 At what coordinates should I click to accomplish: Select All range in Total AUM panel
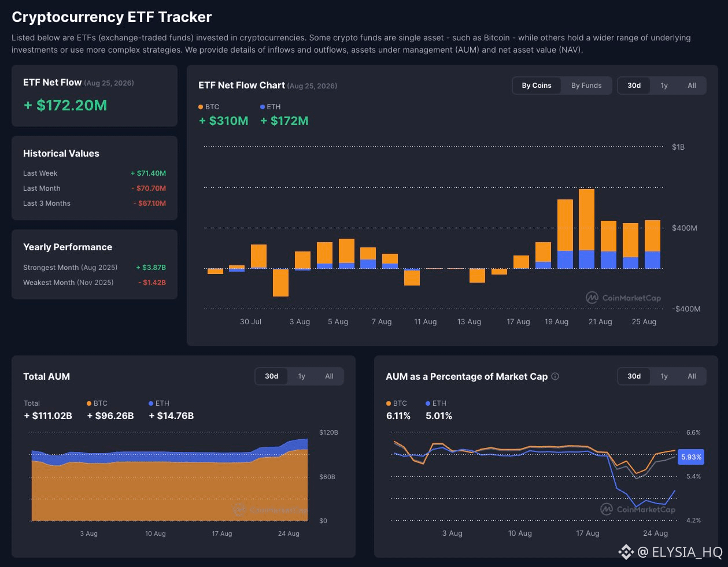pyautogui.click(x=329, y=376)
